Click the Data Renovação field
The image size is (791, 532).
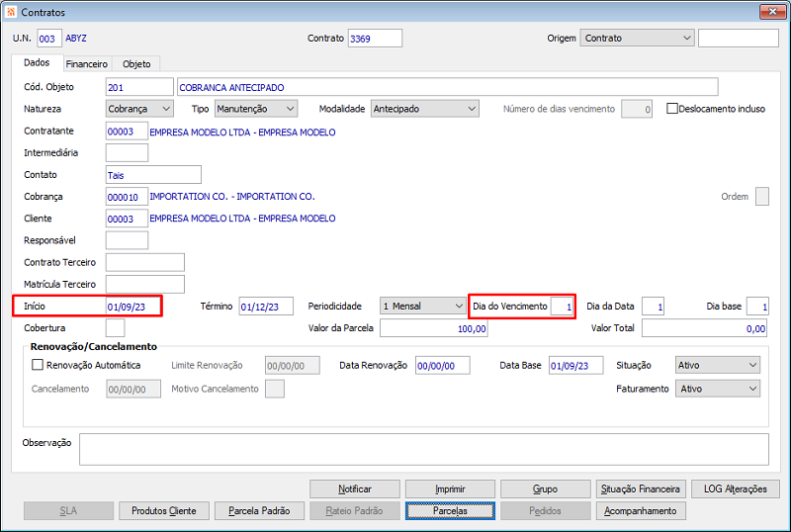coord(442,365)
